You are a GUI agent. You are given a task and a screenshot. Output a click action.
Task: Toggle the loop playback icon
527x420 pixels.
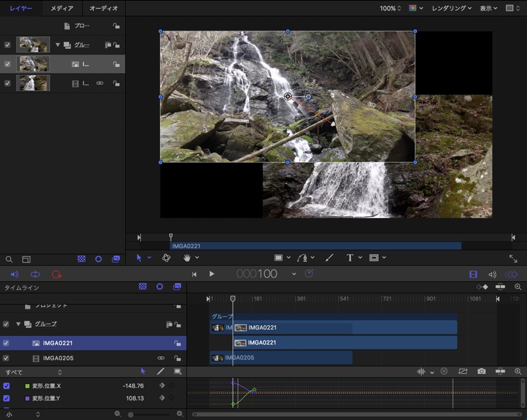(36, 274)
